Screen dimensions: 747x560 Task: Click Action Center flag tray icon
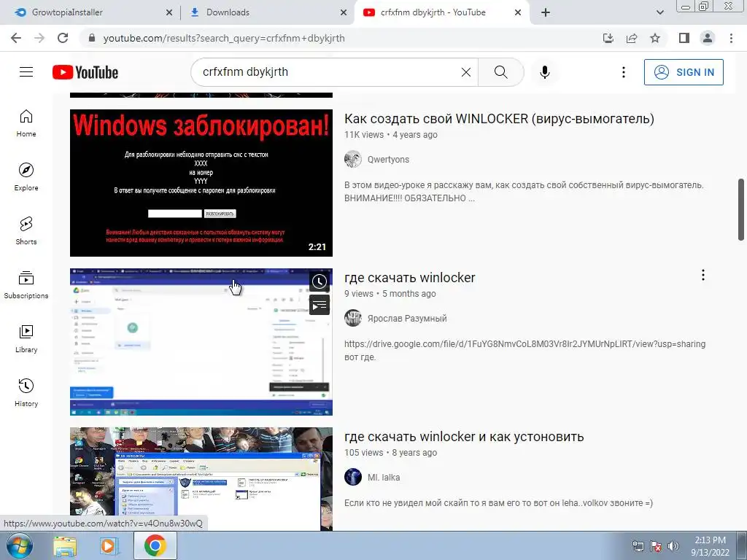point(656,547)
